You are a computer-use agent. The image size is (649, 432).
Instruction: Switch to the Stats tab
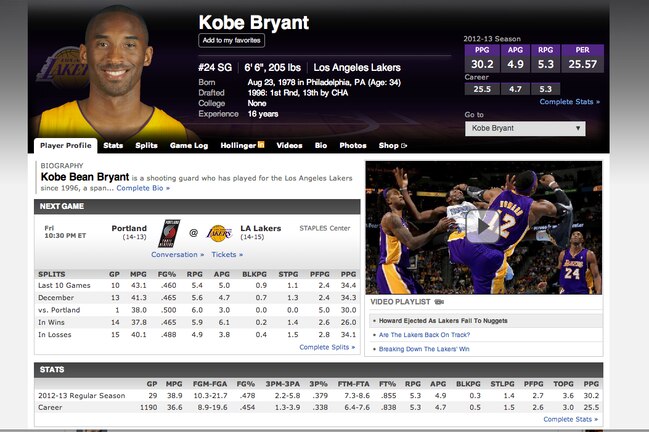click(113, 146)
